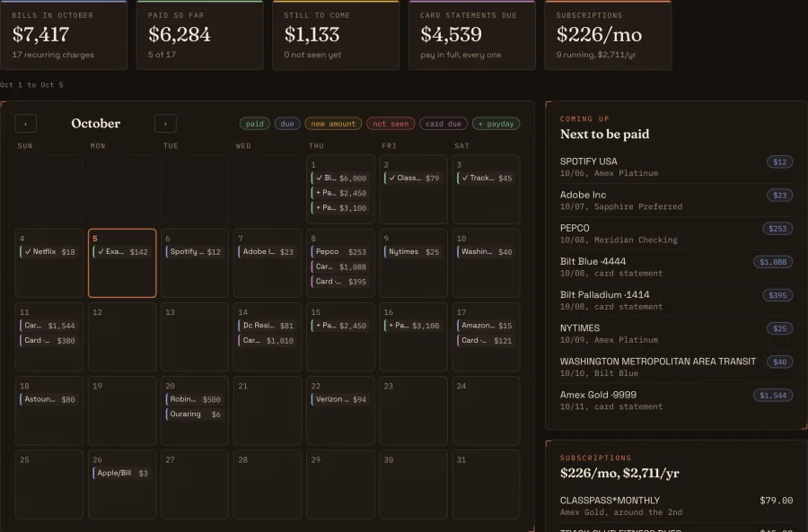
Task: Open the Paid So Far card
Action: coord(199,35)
